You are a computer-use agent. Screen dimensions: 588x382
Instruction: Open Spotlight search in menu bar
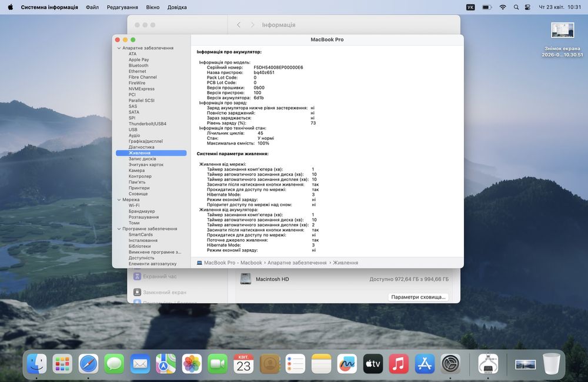click(x=516, y=7)
